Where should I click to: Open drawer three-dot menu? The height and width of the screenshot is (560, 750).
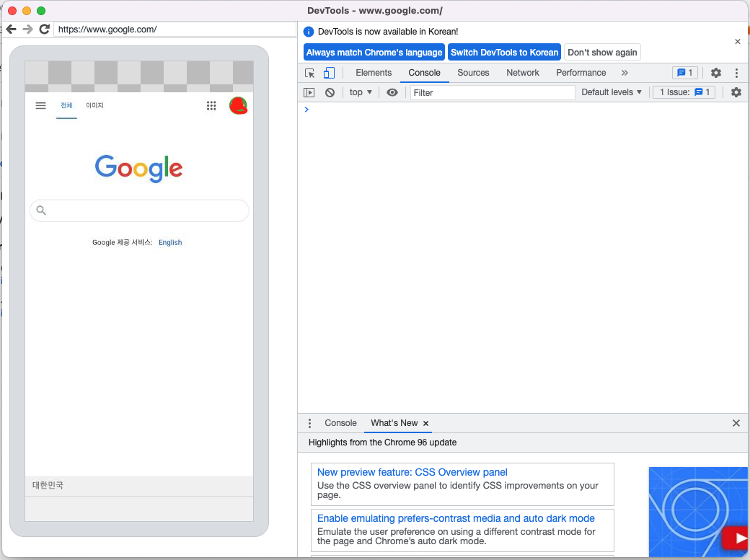(310, 423)
